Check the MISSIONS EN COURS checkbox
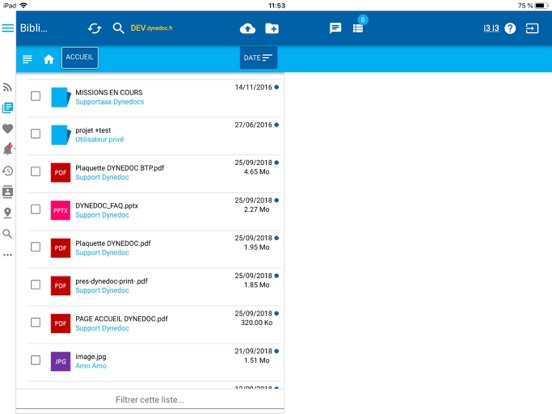552x414 pixels. click(36, 96)
